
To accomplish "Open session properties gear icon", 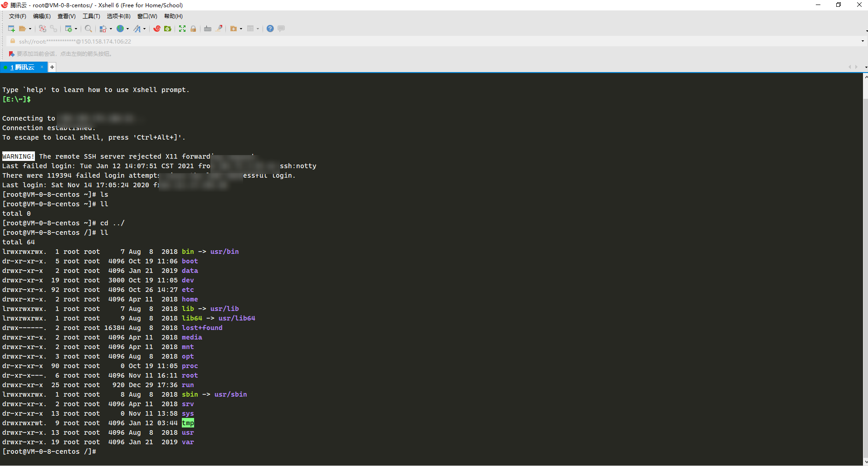I will coord(68,29).
